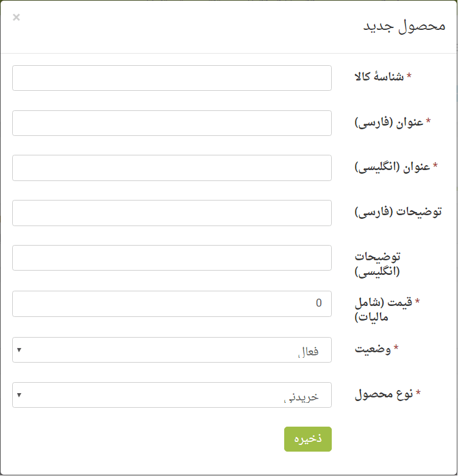Click the محصول جدید dialog title

coord(404,26)
